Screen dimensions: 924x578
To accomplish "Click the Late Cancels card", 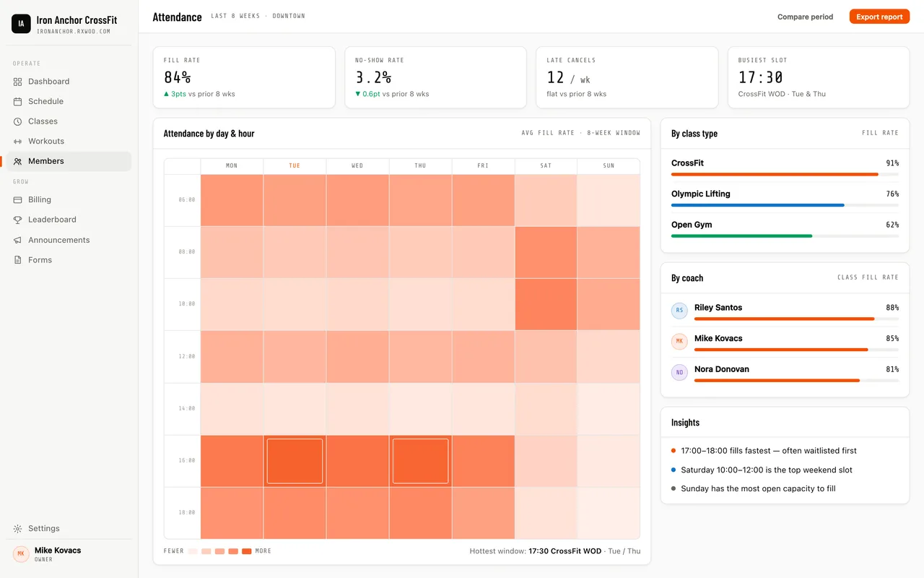I will [627, 77].
